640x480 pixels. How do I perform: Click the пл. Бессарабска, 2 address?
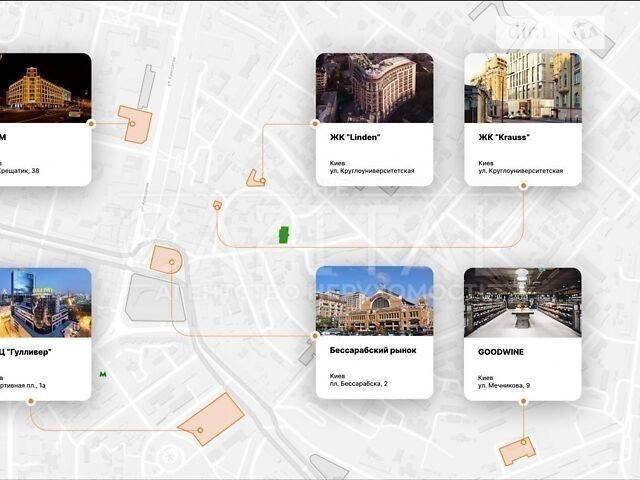358,384
